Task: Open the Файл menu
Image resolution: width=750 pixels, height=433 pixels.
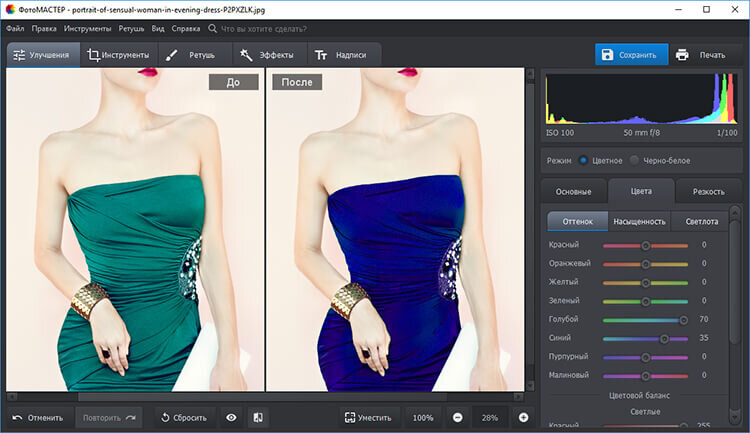Action: pos(15,29)
